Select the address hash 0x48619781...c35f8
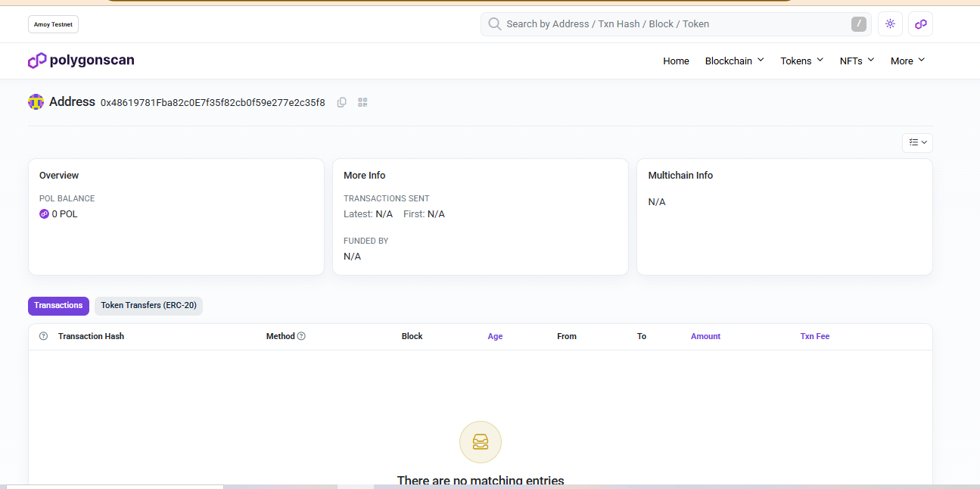Screen dimensions: 980x489 point(213,102)
